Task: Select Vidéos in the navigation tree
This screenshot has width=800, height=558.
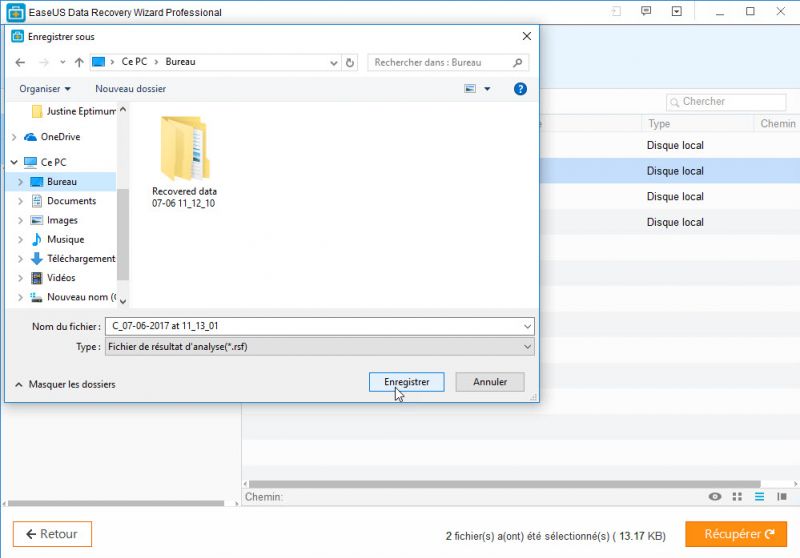Action: tap(53, 278)
